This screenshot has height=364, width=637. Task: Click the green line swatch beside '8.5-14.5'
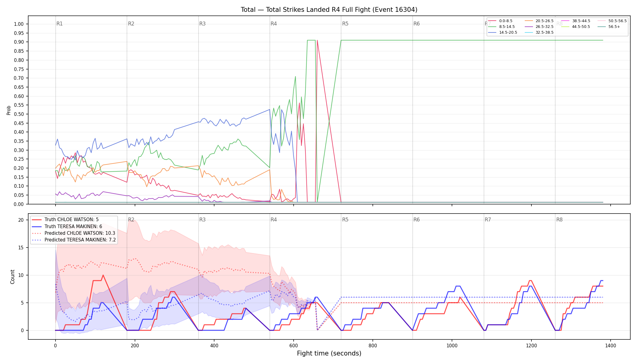pyautogui.click(x=493, y=27)
